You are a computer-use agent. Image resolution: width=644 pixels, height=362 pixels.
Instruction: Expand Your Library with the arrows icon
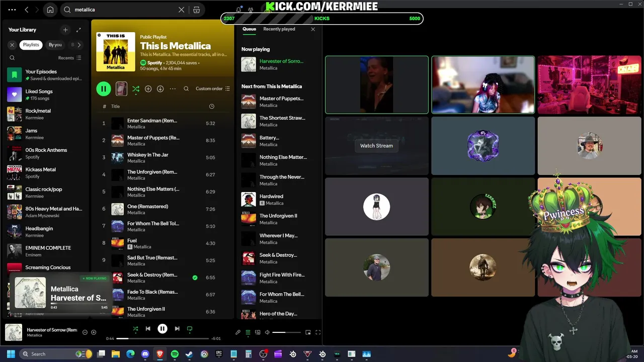pos(78,30)
